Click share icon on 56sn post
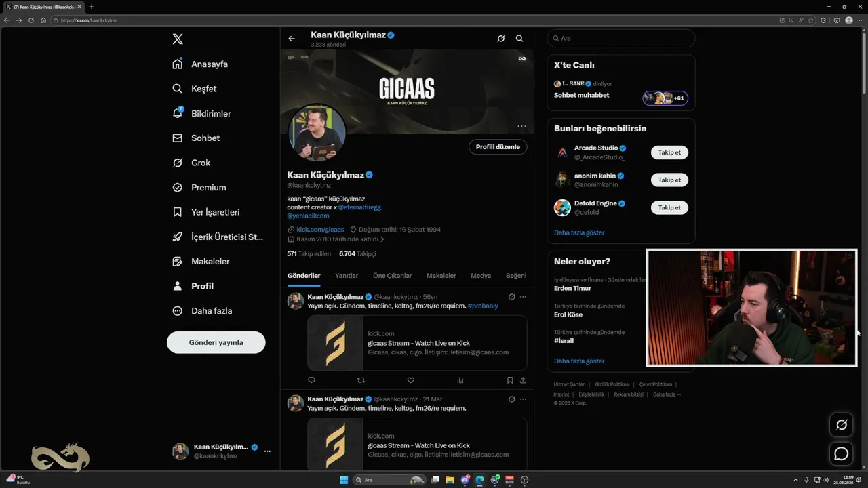This screenshot has width=868, height=488. (523, 380)
